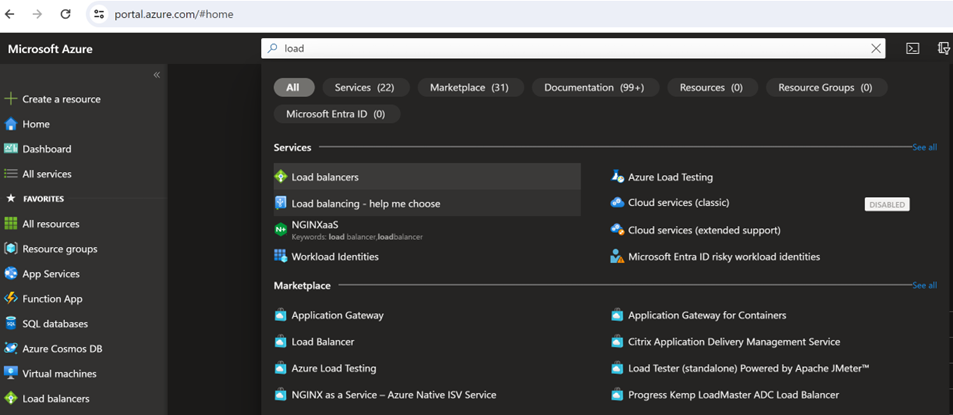Open NGINX as a Service marketplace text

coord(394,395)
